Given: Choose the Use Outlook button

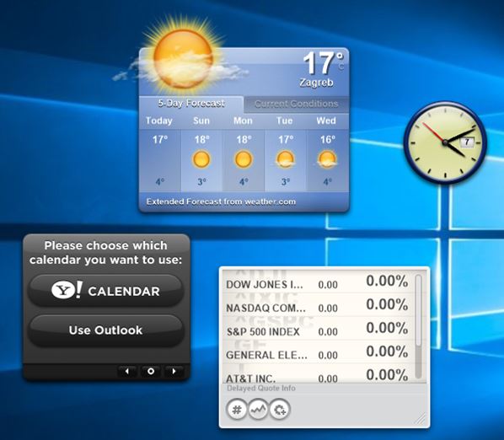Looking at the screenshot, I should tap(105, 330).
